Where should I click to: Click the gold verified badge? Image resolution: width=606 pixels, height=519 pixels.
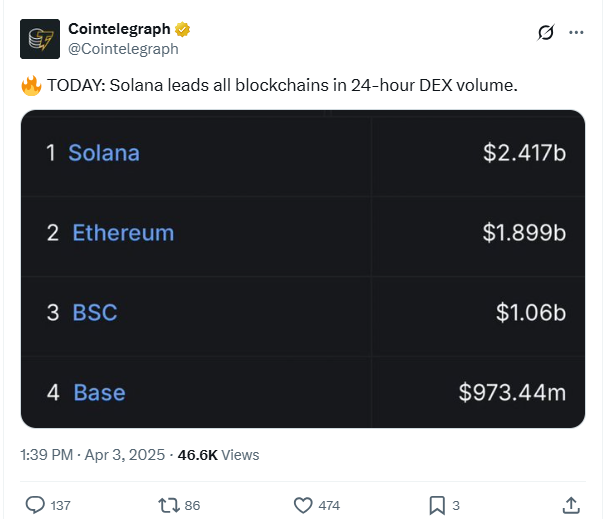tap(182, 29)
